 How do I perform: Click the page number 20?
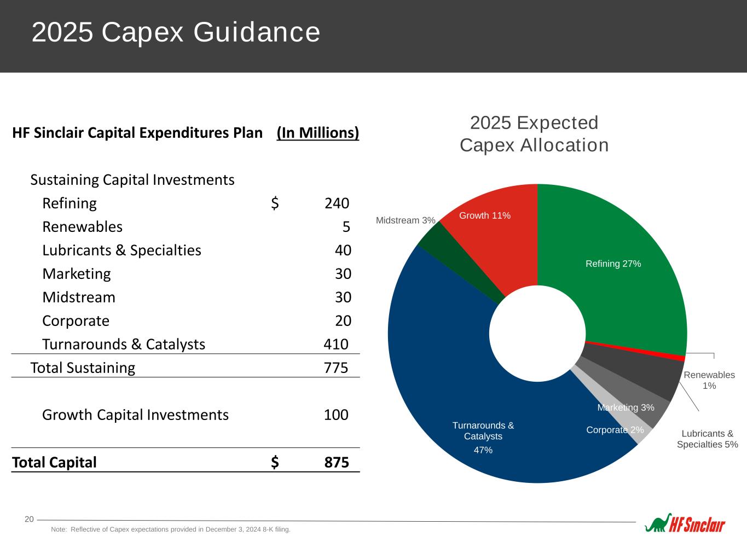(30, 519)
